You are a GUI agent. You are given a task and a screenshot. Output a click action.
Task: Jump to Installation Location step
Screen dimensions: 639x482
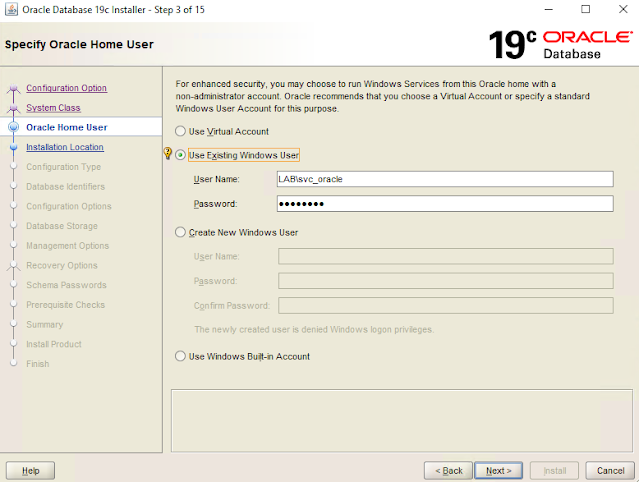click(x=65, y=147)
